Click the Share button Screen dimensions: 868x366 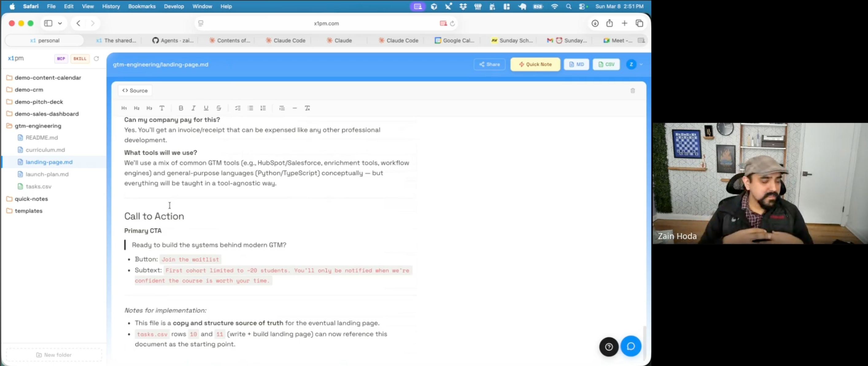tap(489, 64)
